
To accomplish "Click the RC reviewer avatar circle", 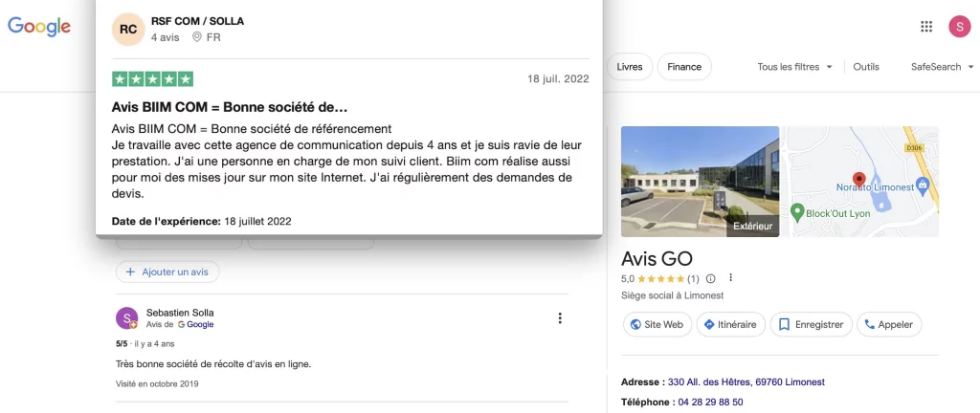I will [128, 30].
